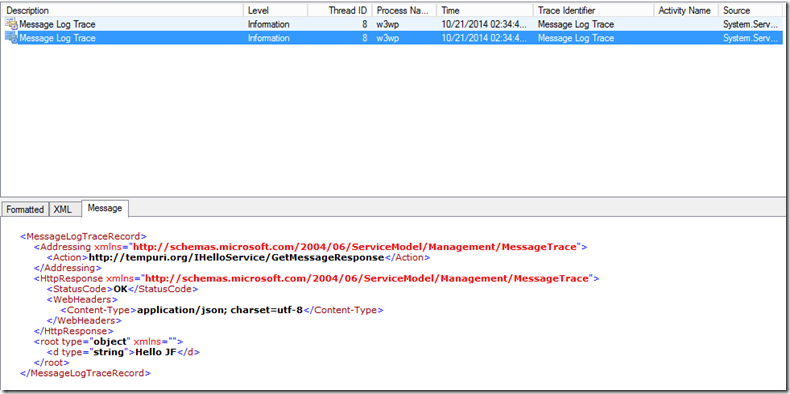
Task: Sort traces by the Time column header
Action: [x=485, y=10]
